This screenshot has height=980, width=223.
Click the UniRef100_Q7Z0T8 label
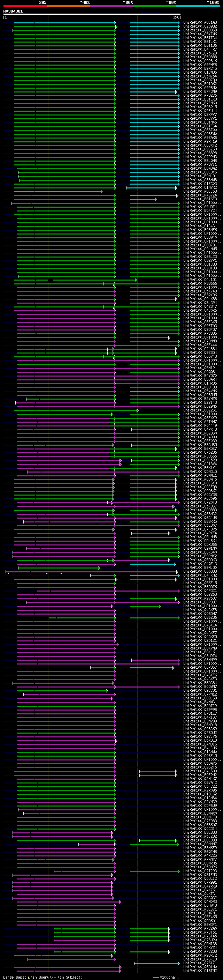200,502
